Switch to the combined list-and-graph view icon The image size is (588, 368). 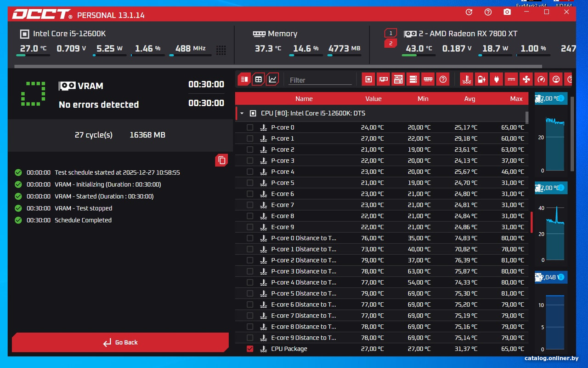click(x=244, y=79)
